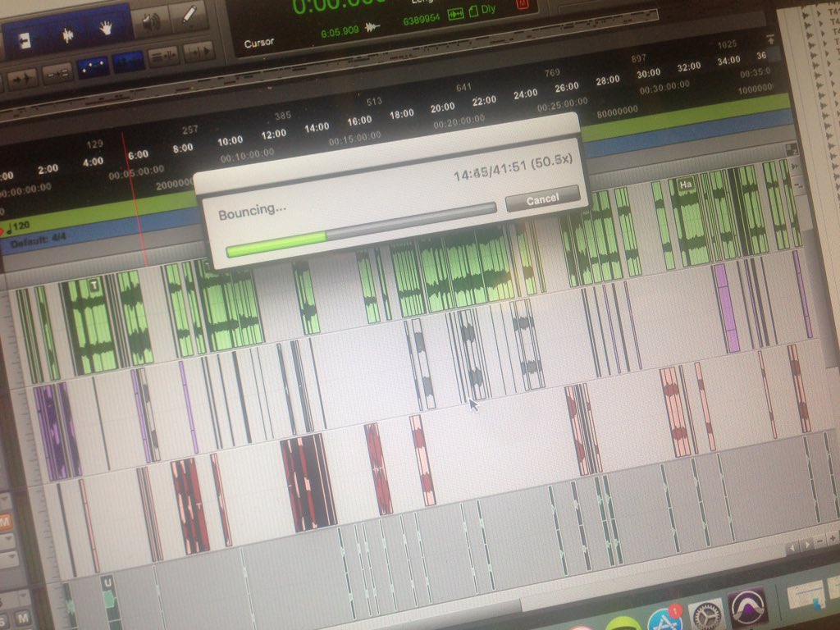Toggle Link Timeline and Edit Selection button
The image size is (840, 630).
pyautogui.click(x=57, y=73)
